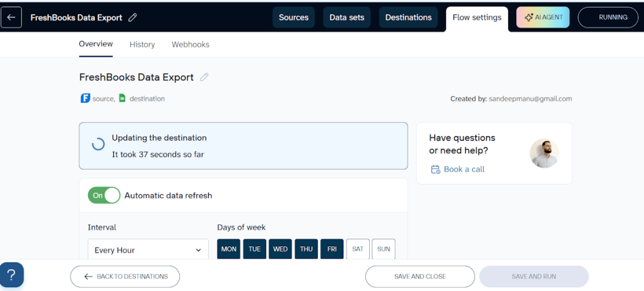Screen dimensions: 644x291
Task: Switch to the Webhooks tab
Action: (191, 45)
